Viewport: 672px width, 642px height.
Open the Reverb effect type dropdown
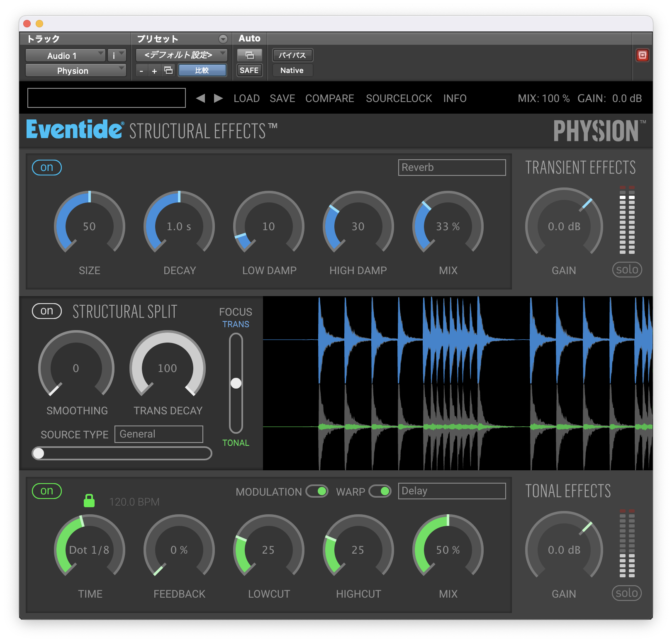452,168
